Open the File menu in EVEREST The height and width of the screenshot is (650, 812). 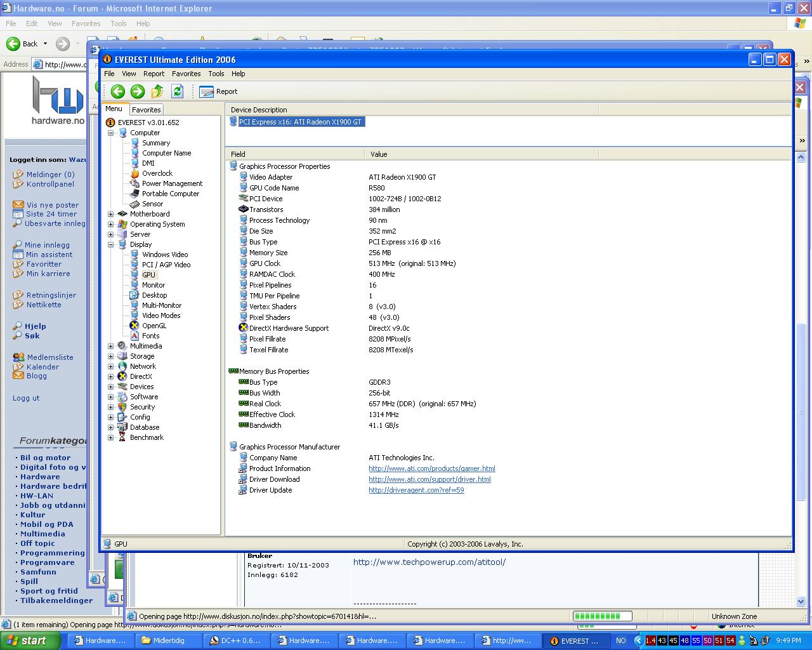[x=109, y=74]
